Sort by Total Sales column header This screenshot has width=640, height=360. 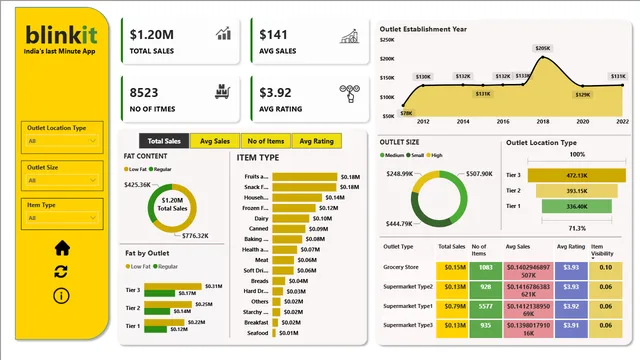(451, 247)
